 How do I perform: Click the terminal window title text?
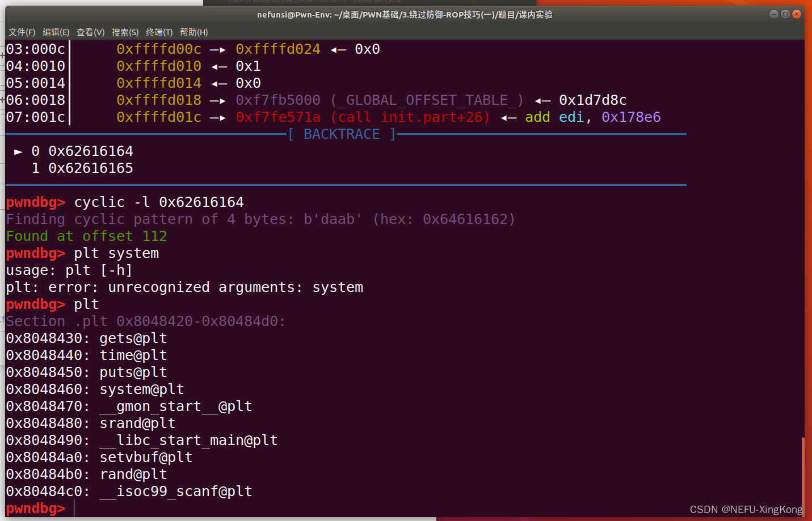(x=405, y=15)
